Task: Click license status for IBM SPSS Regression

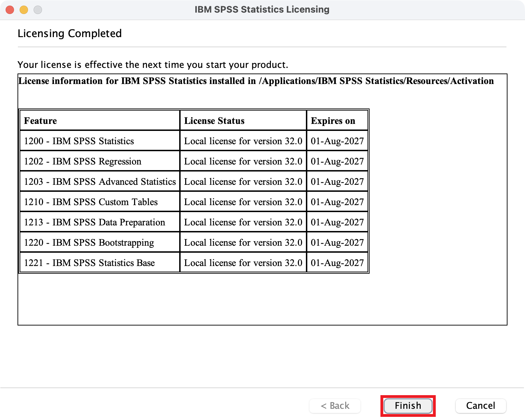Action: [243, 161]
